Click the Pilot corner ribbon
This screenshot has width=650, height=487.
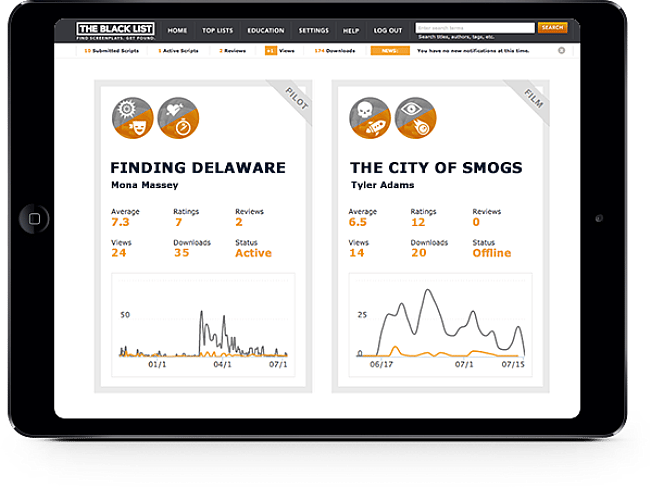(296, 99)
